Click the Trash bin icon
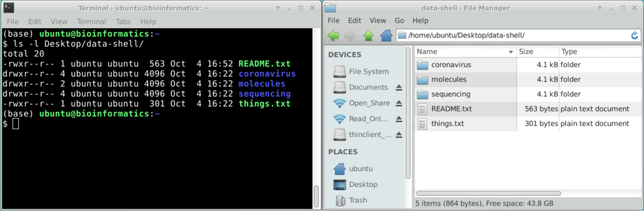Screen dimensions: 644x211 coord(340,200)
